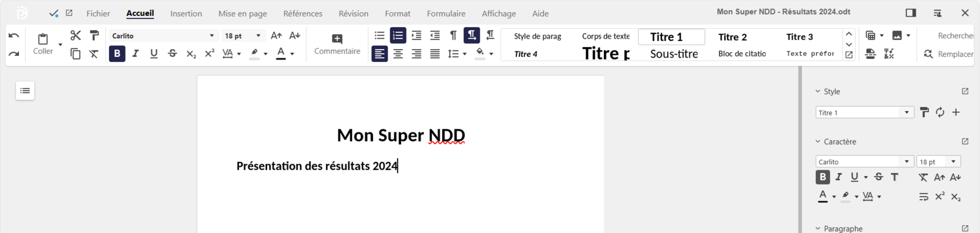Switch to the Insertion tab
980x233 pixels.
(186, 13)
